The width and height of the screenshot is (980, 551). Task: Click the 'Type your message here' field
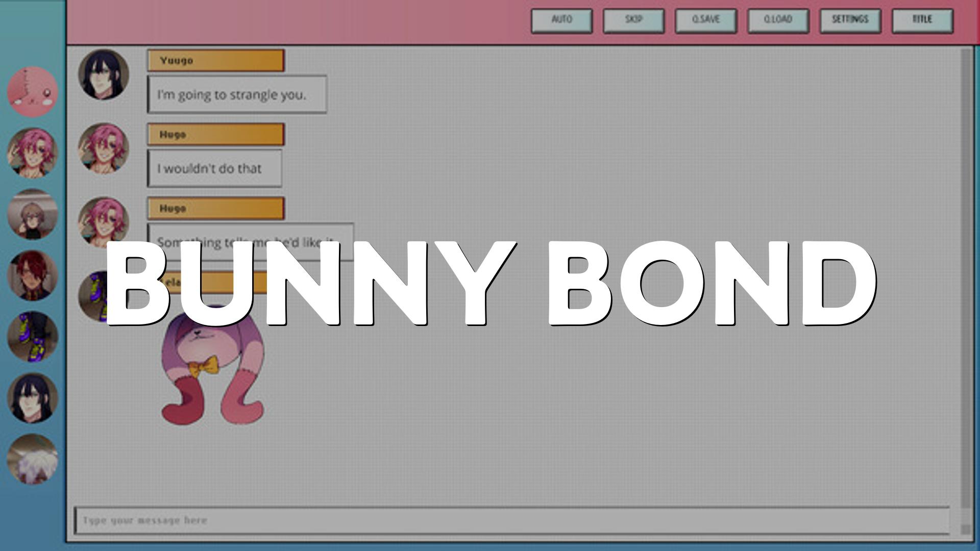(510, 520)
